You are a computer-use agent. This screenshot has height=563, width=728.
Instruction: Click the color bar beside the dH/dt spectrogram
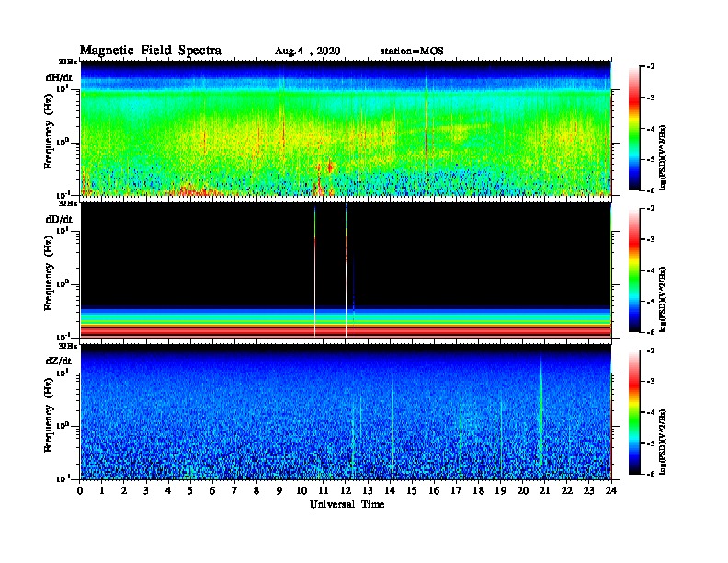634,129
